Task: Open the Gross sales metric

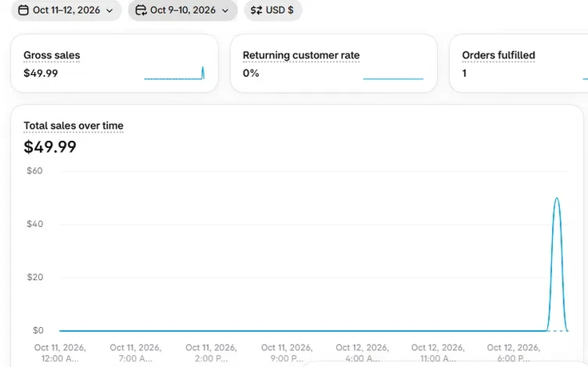Action: coord(52,55)
